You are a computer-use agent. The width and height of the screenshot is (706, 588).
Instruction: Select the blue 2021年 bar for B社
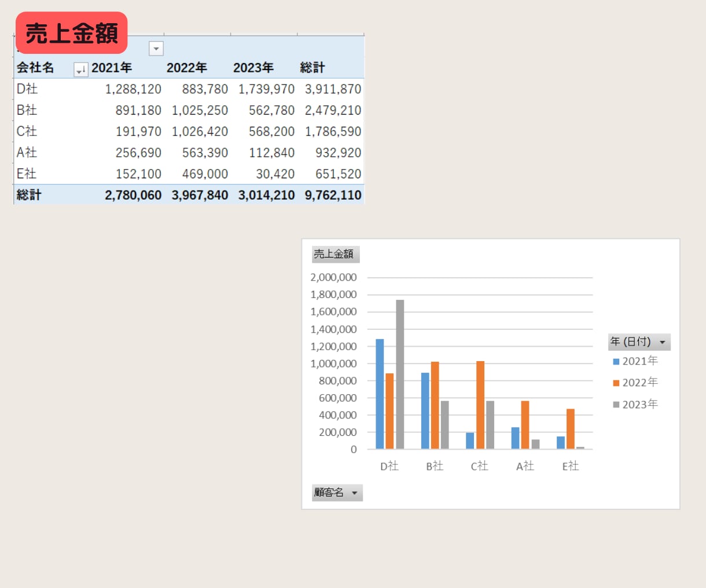425,411
